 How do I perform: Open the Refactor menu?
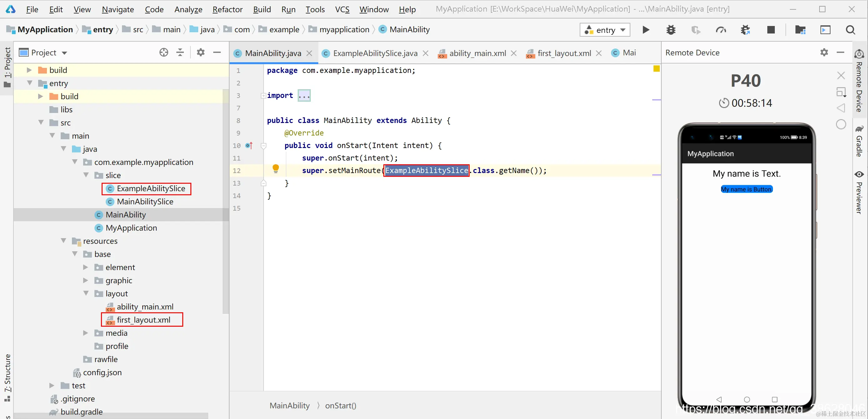(x=227, y=9)
